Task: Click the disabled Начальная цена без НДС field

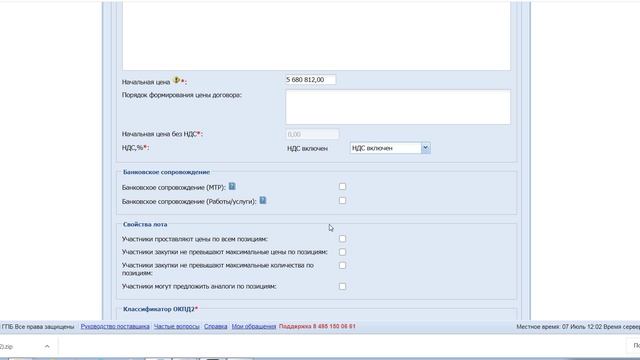Action: 312,134
